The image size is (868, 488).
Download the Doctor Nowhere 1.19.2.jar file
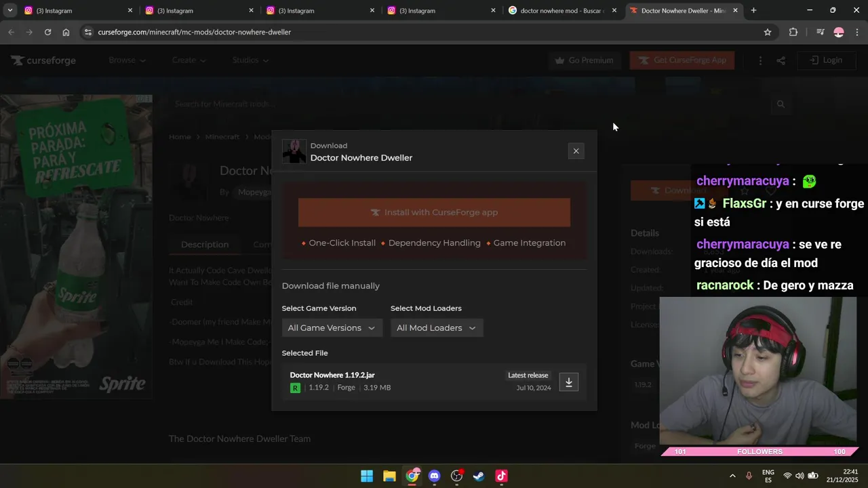(x=569, y=382)
